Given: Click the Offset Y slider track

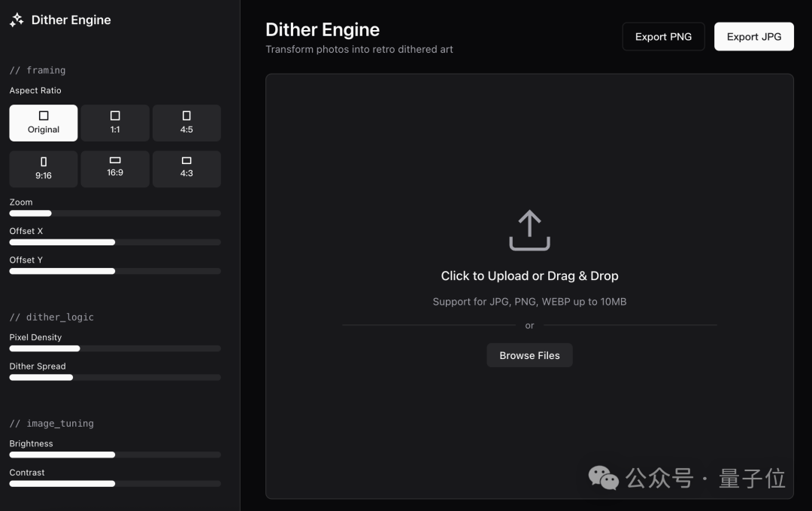Looking at the screenshot, I should (x=115, y=271).
